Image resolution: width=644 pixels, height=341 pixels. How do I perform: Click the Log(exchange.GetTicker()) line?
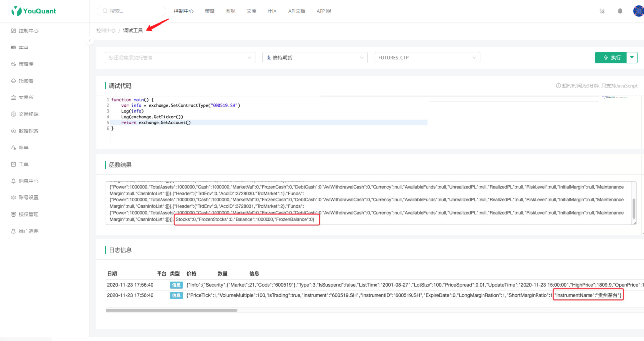(153, 117)
